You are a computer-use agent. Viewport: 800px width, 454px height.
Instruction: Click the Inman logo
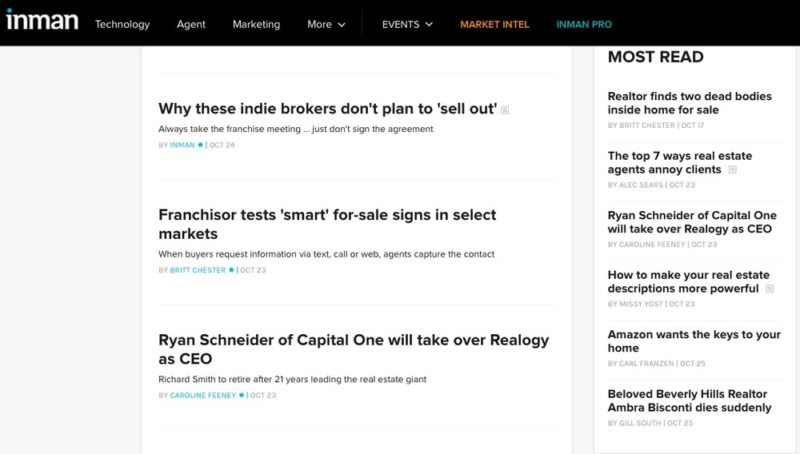[x=42, y=21]
